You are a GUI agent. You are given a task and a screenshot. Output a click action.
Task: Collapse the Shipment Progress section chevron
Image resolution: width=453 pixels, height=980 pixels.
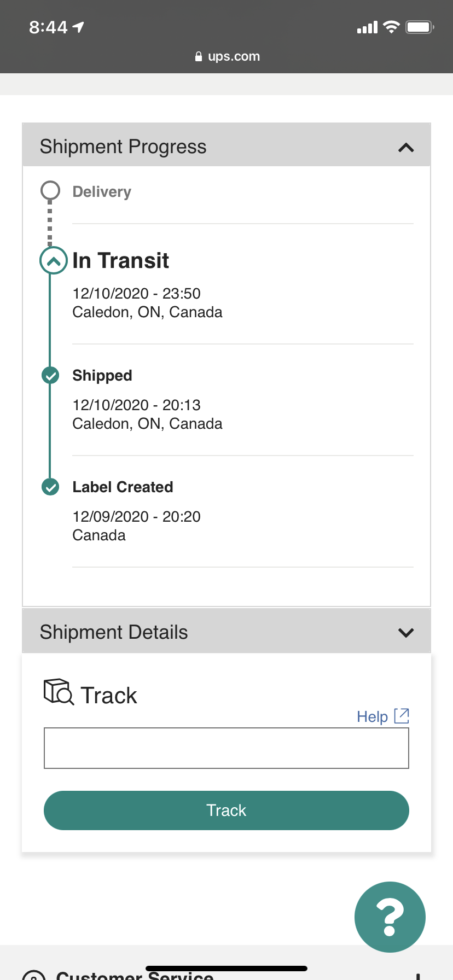(406, 147)
